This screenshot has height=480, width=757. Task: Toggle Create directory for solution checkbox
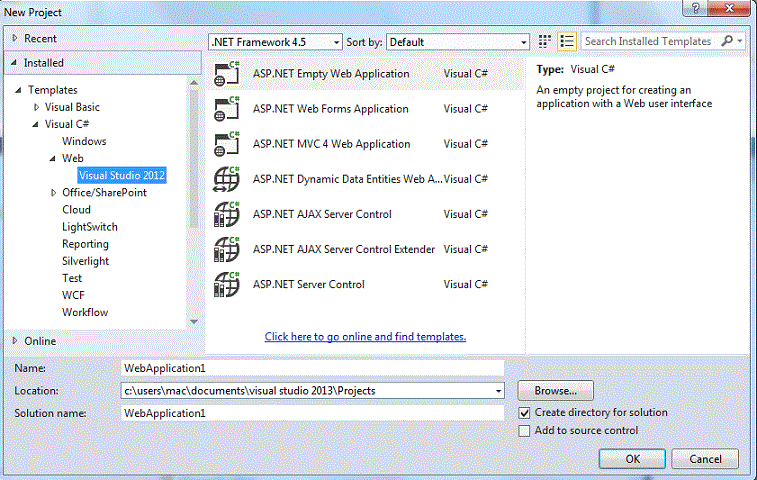coord(524,413)
